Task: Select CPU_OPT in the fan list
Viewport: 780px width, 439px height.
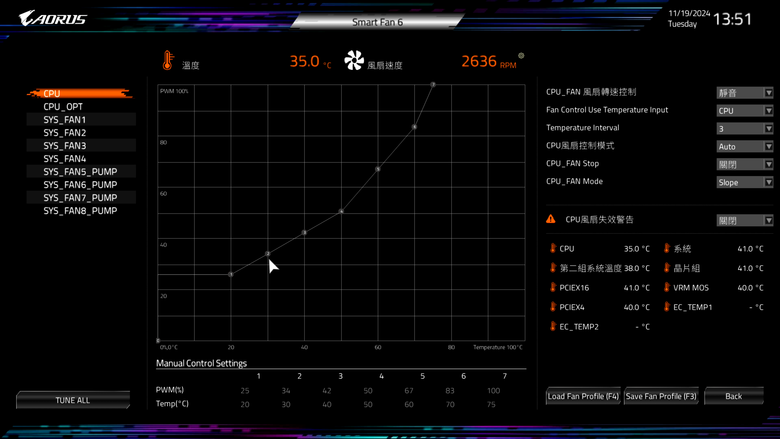Action: tap(81, 106)
